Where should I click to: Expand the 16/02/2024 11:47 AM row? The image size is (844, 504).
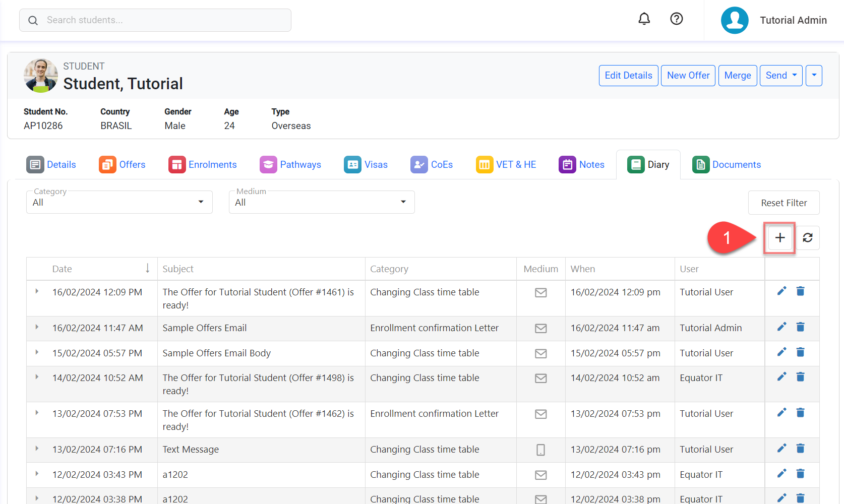click(x=37, y=327)
